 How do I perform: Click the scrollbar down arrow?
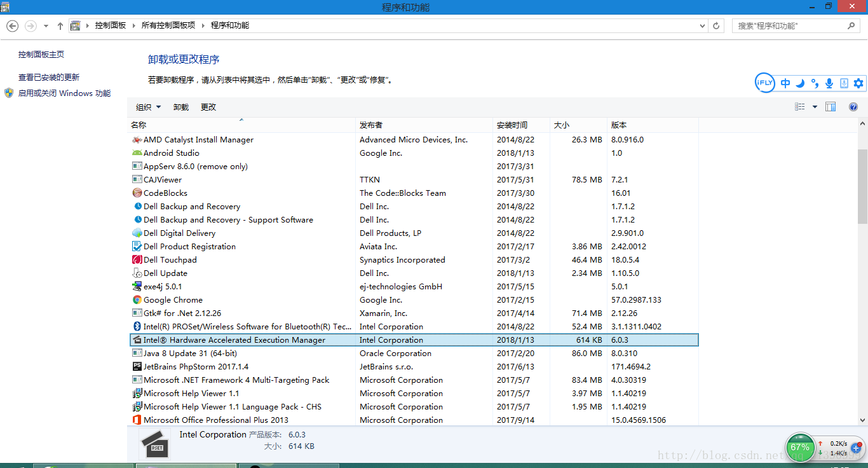coord(862,420)
